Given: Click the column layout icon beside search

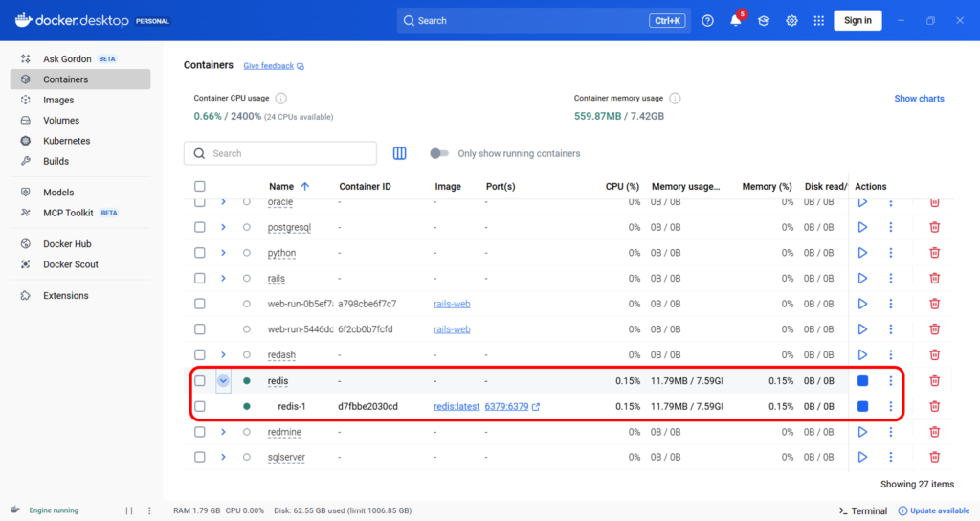Looking at the screenshot, I should point(400,153).
